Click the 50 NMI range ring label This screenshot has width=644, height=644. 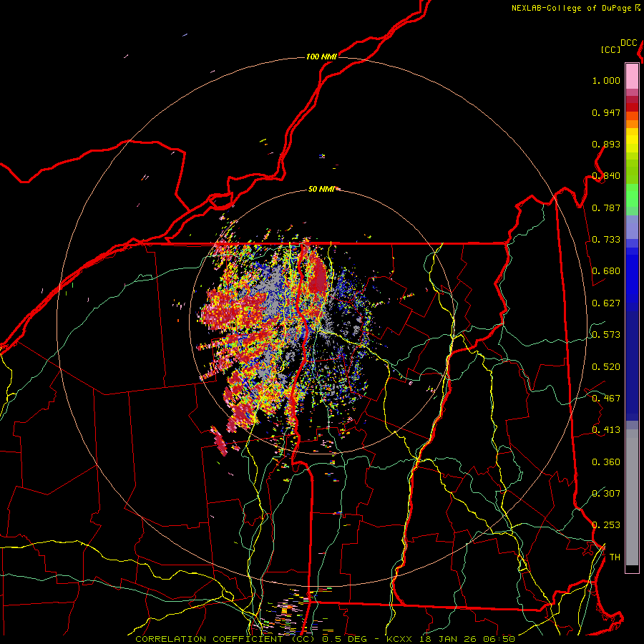click(321, 190)
